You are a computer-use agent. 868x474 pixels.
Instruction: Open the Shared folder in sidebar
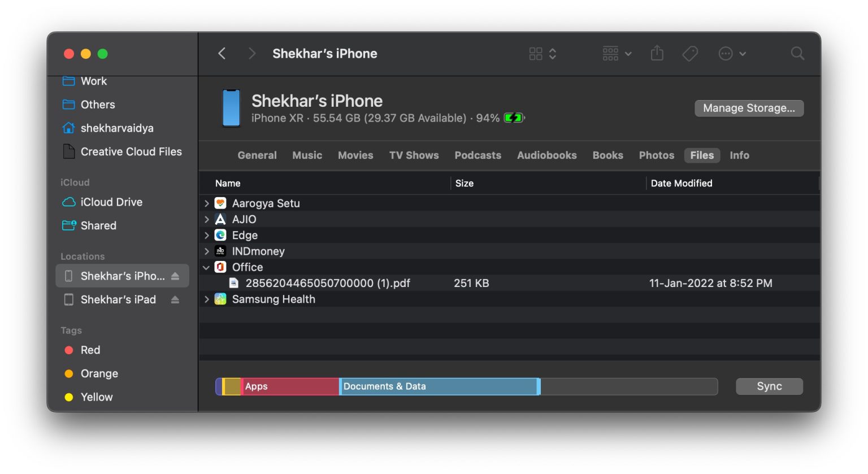point(98,225)
